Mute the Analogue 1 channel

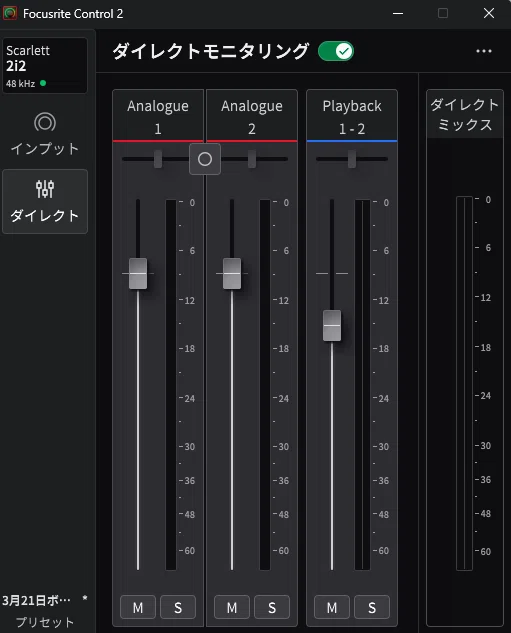click(x=138, y=607)
